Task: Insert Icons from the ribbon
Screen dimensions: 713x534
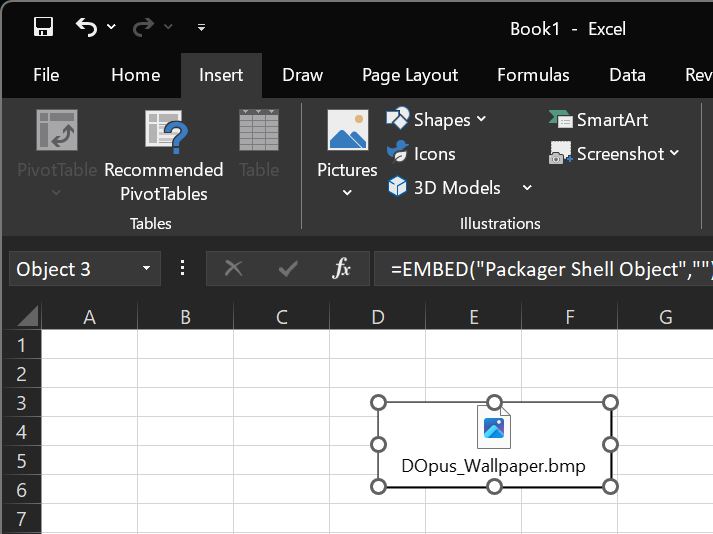Action: [x=421, y=153]
